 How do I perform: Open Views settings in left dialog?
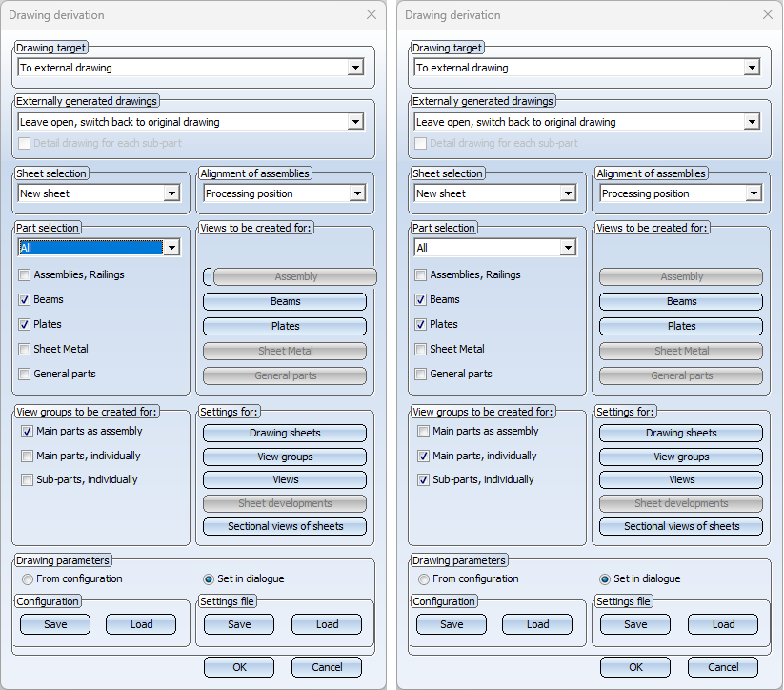pos(285,479)
